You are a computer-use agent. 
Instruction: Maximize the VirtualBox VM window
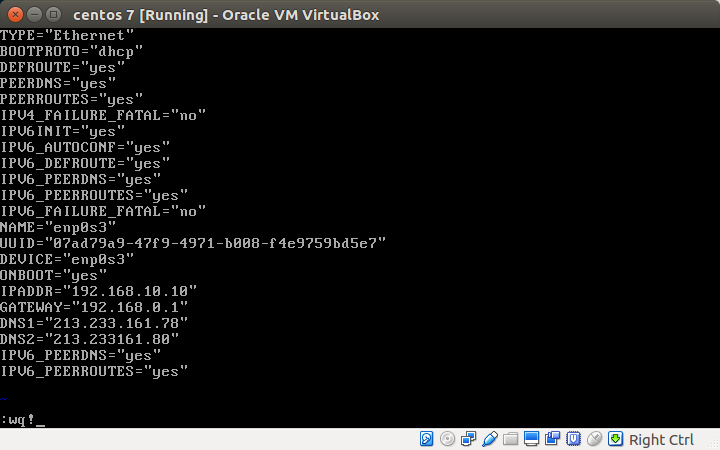51,14
